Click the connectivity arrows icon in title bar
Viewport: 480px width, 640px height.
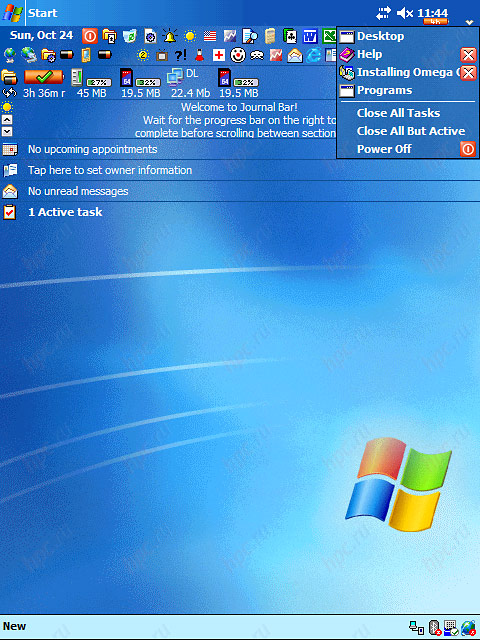[x=383, y=13]
